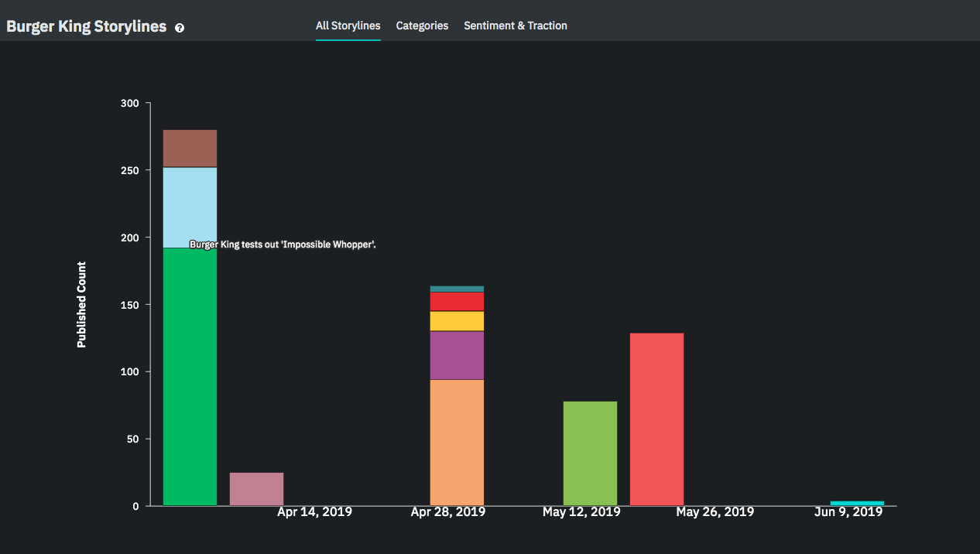980x554 pixels.
Task: Click the 300 y-axis value
Action: (x=130, y=103)
